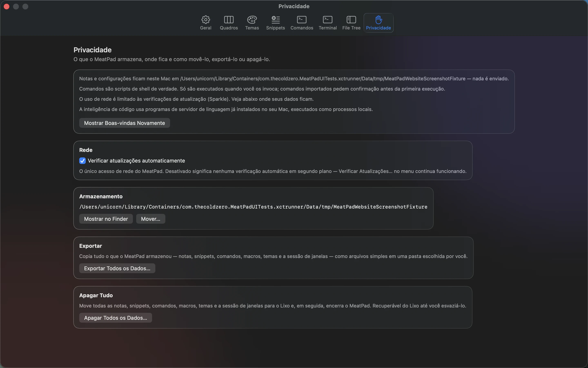Select the Terminal settings tab
This screenshot has height=368, width=588.
point(327,23)
